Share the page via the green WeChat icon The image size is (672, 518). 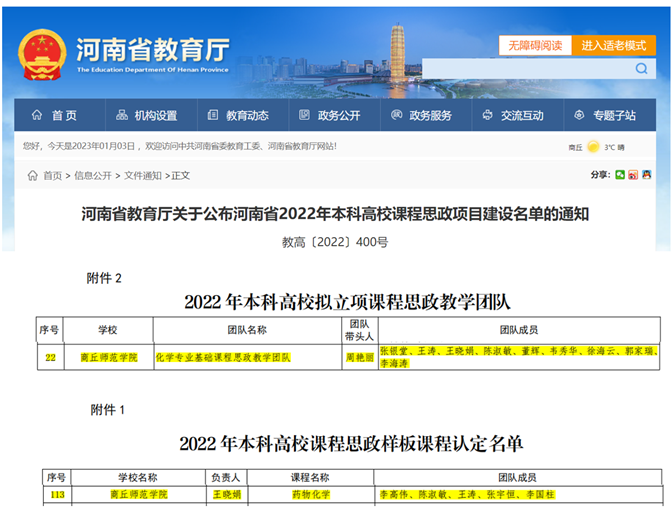(x=620, y=175)
